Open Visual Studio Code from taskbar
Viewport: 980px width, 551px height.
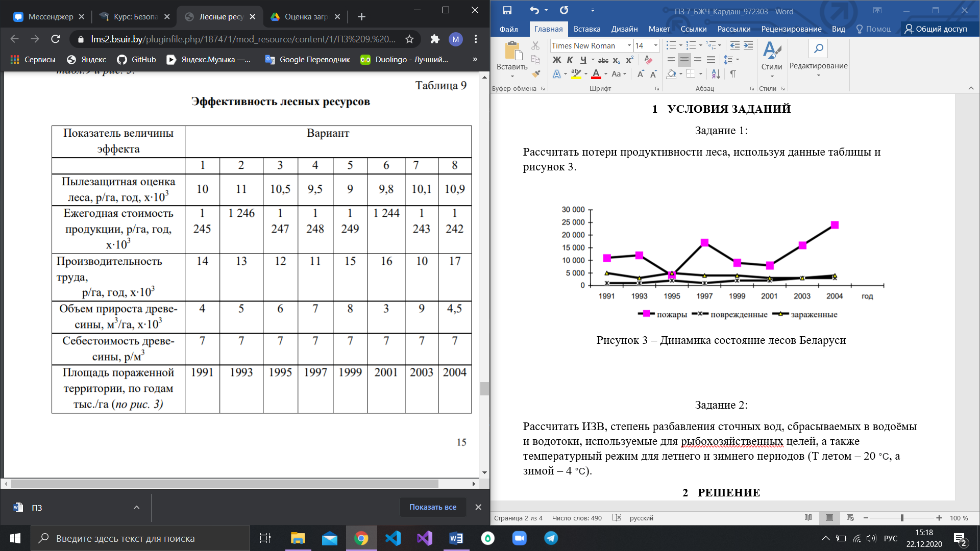click(x=393, y=538)
